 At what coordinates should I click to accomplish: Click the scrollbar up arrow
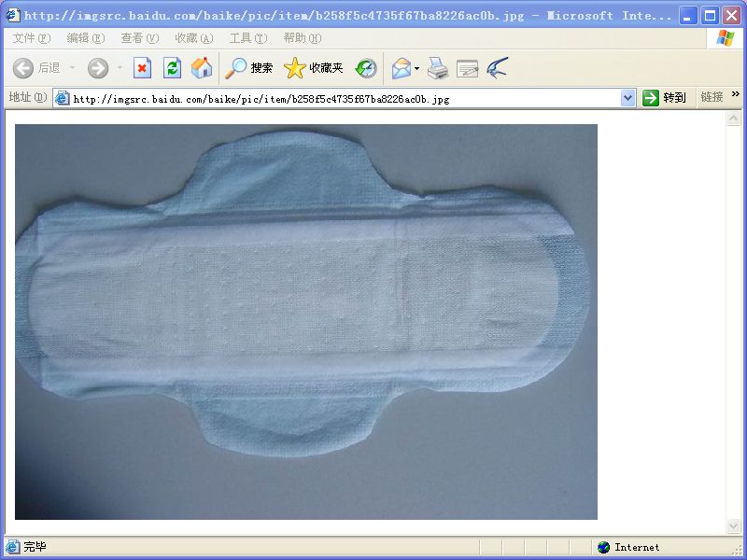734,118
